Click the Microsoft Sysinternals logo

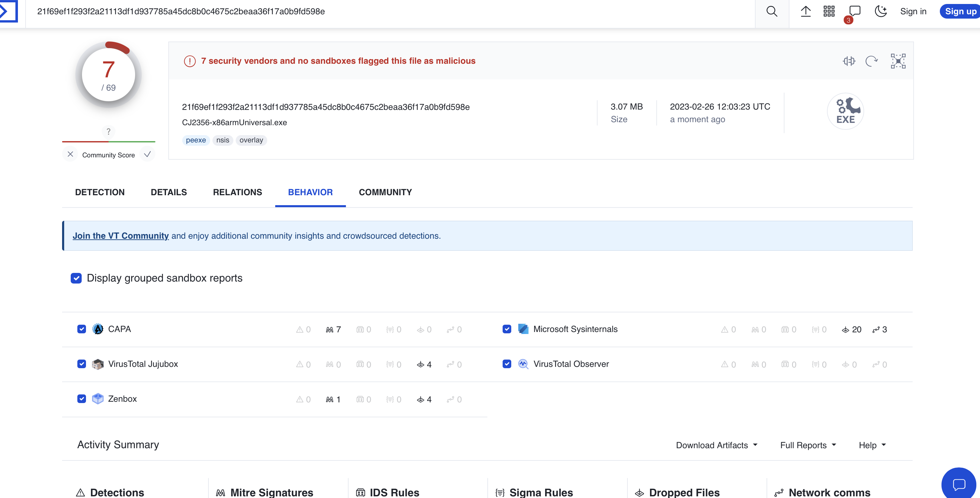pos(523,329)
